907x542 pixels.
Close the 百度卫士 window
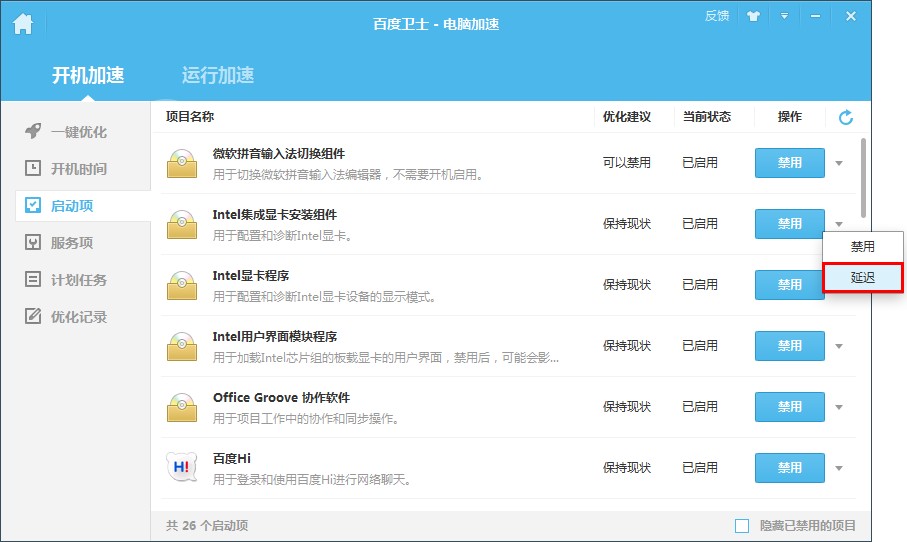click(x=851, y=16)
